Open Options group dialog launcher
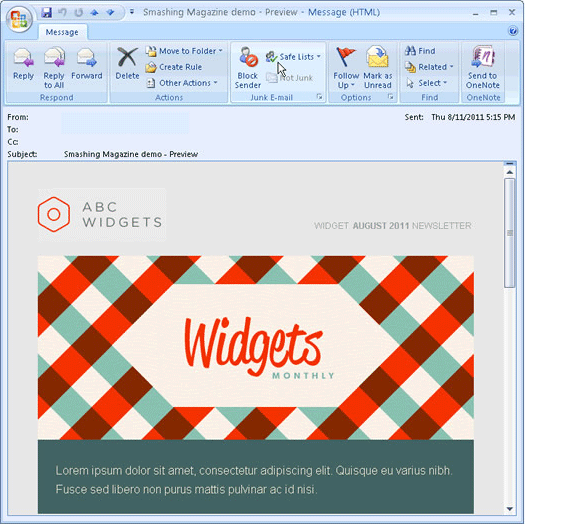 click(391, 97)
